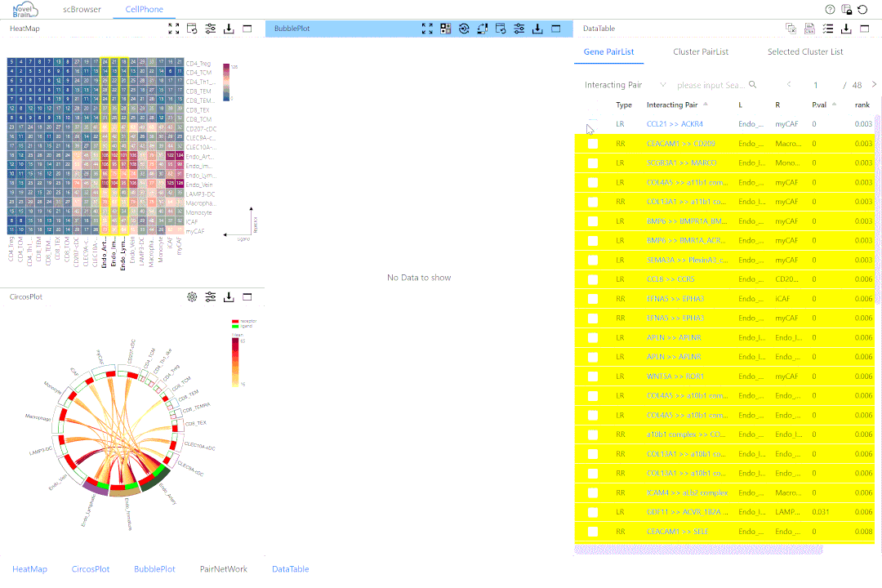The image size is (882, 588).
Task: Open the Interacting Pair search-field dropdown
Action: 625,85
